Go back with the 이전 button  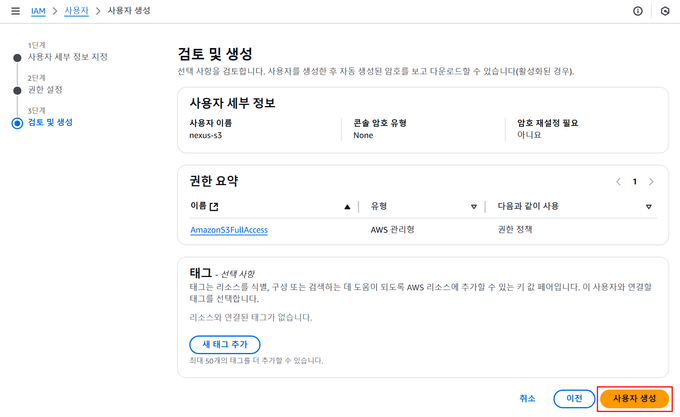coord(574,398)
